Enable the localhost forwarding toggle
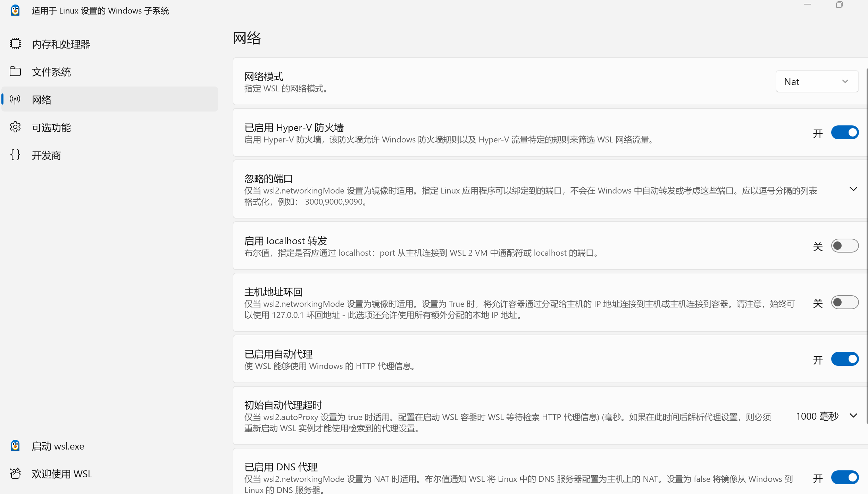The image size is (868, 494). point(844,246)
